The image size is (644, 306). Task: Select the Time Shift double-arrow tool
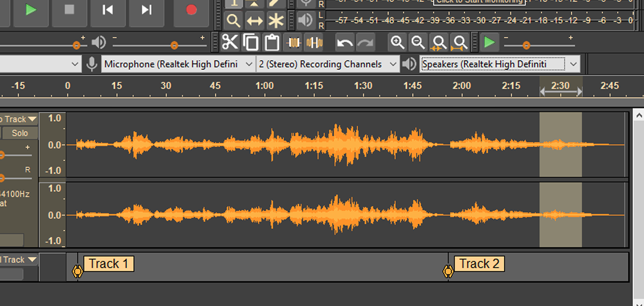coord(255,20)
